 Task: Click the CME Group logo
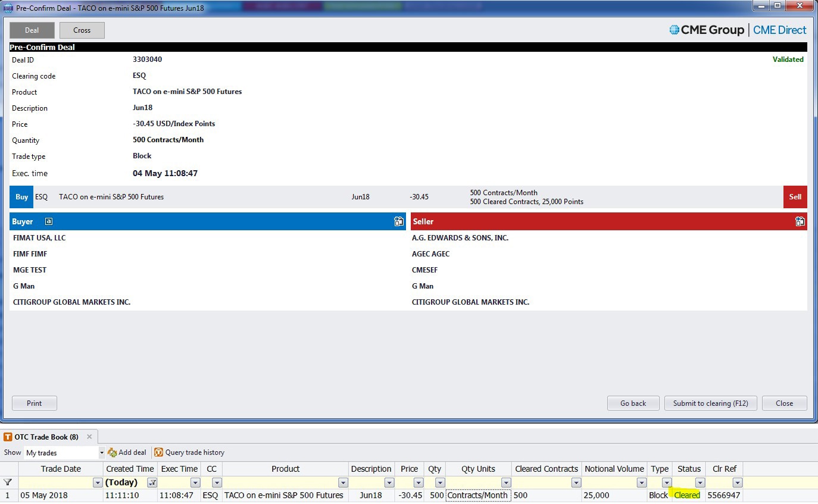coord(707,30)
